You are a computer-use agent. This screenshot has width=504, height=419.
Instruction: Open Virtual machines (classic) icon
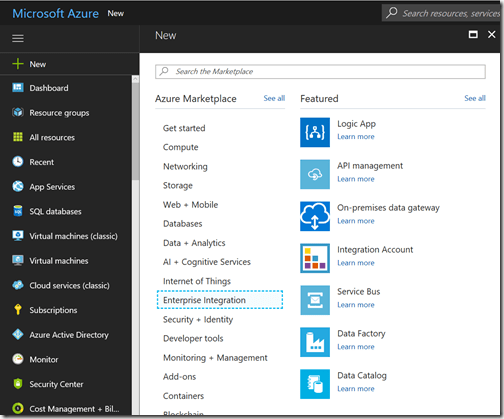tap(18, 236)
